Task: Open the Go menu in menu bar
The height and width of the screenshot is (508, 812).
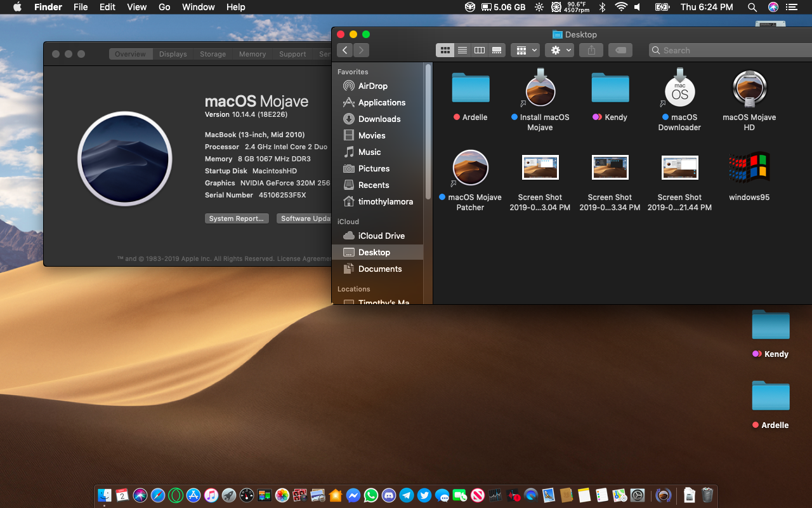Action: [x=164, y=7]
